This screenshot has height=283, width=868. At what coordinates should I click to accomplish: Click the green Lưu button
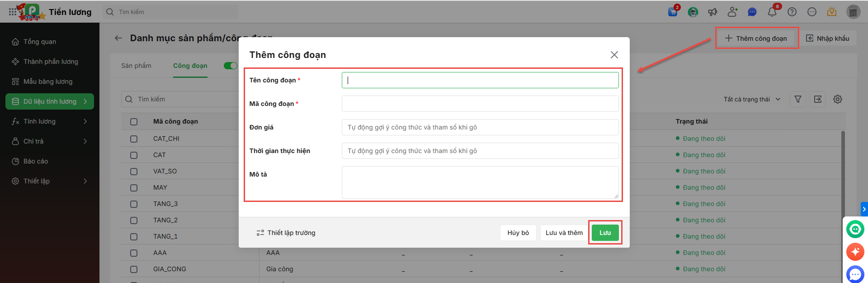tap(605, 233)
